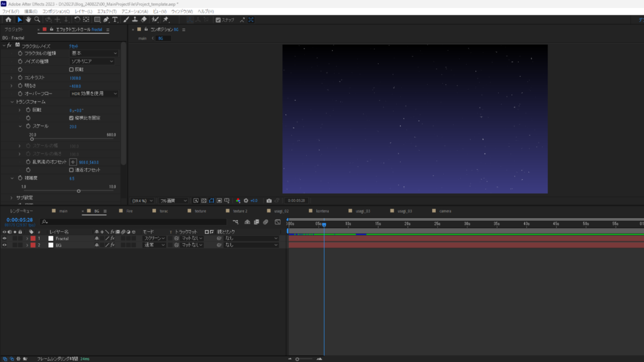644x362 pixels.
Task: Select the Hand tool in toolbar
Action: (x=28, y=20)
